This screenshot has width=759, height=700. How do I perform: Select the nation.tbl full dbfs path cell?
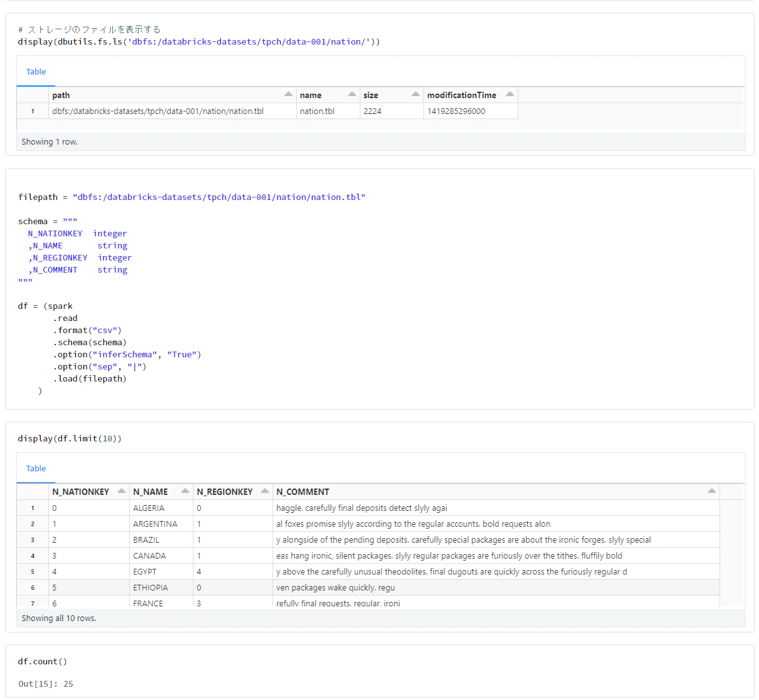(173, 111)
